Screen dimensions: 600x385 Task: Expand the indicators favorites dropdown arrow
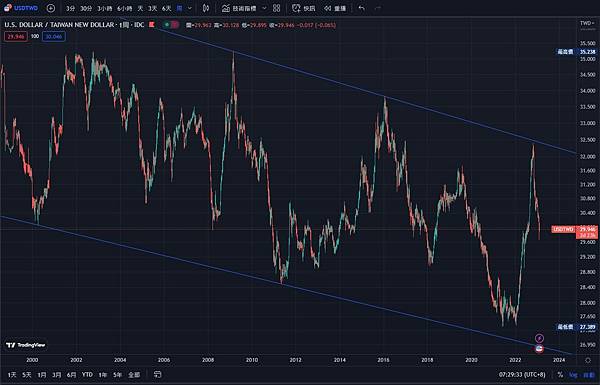[x=264, y=8]
